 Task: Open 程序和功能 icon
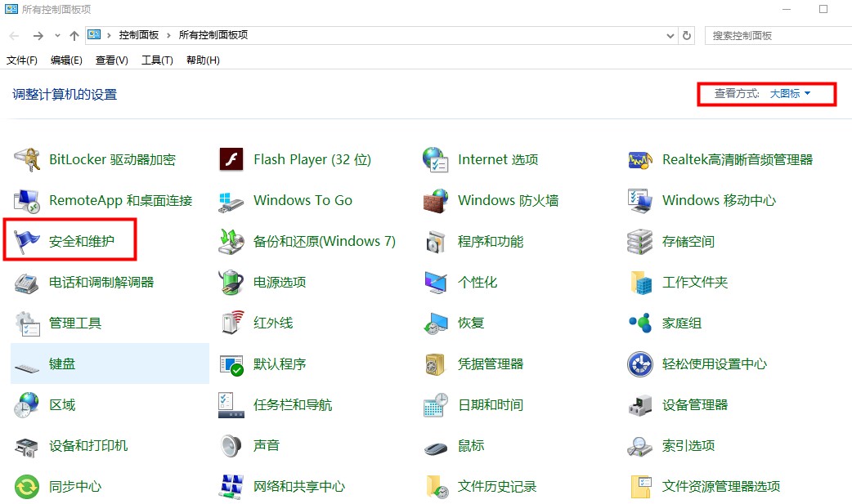point(435,242)
